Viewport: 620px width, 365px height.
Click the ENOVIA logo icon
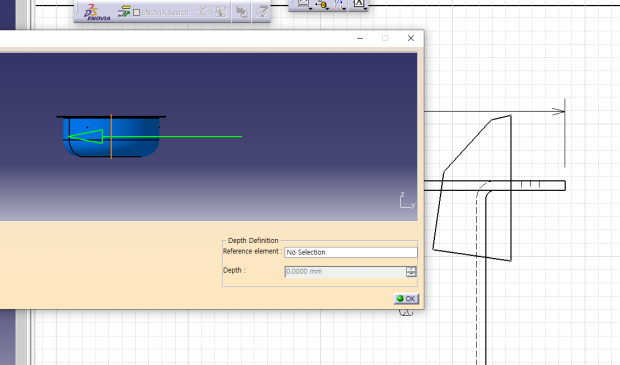96,12
